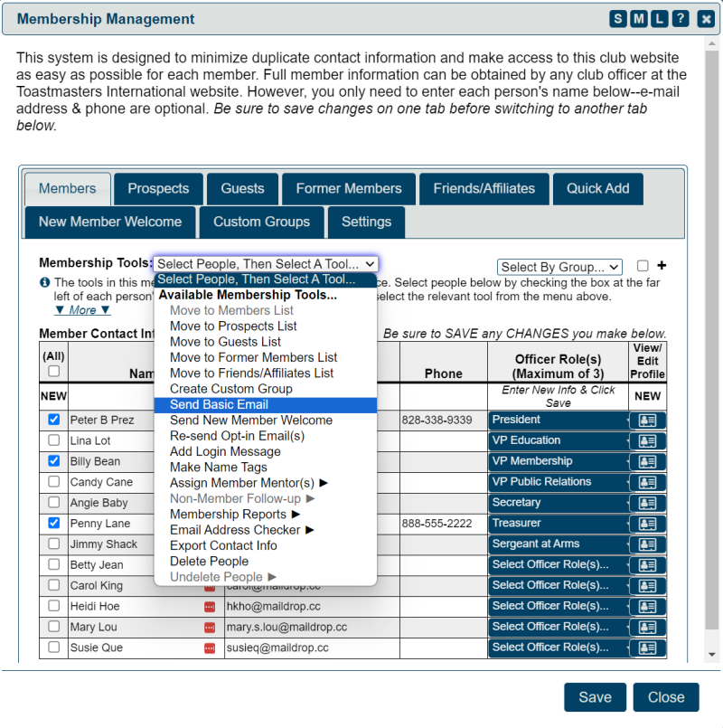Expand the More link
The width and height of the screenshot is (723, 728).
point(82,310)
